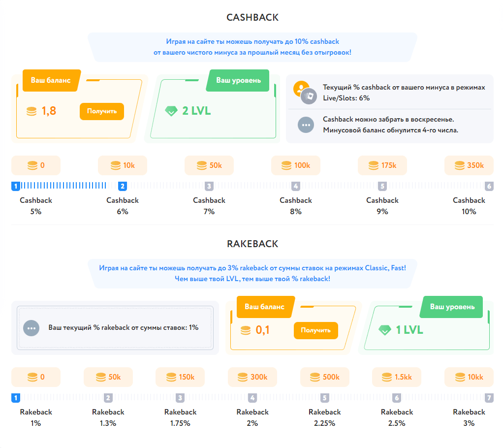
Task: Click the green diamond icon beside 2 LVL
Action: coord(171,111)
